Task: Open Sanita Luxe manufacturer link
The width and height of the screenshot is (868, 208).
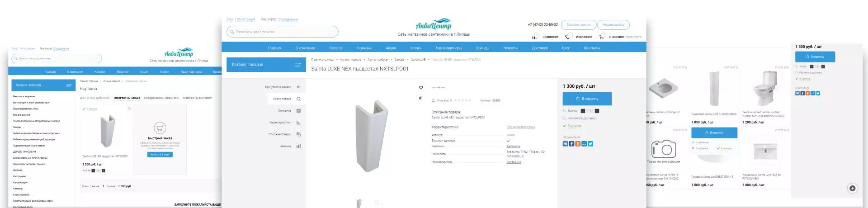Action: point(514,162)
